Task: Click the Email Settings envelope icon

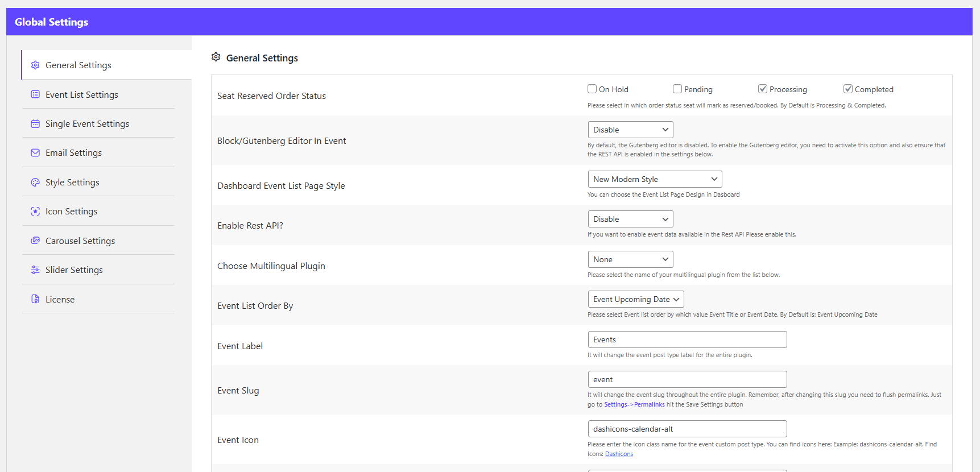Action: coord(35,153)
